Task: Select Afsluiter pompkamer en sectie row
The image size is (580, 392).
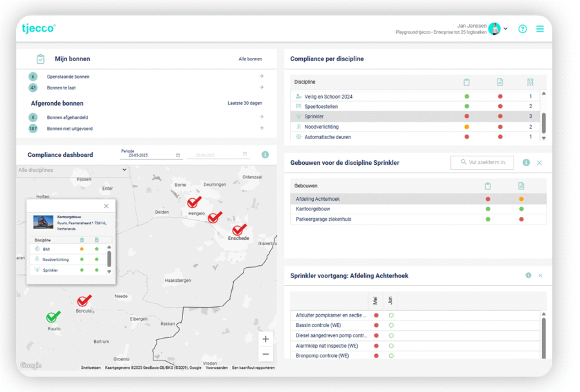Action: click(x=416, y=315)
